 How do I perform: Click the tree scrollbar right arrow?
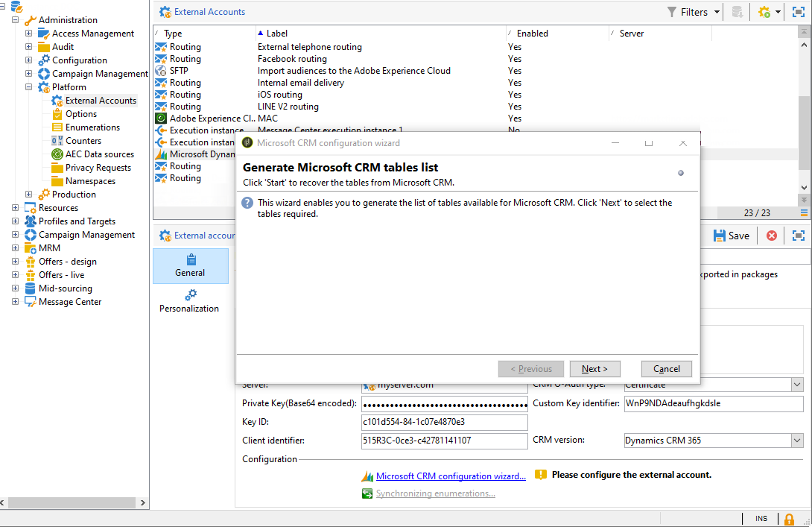click(143, 502)
